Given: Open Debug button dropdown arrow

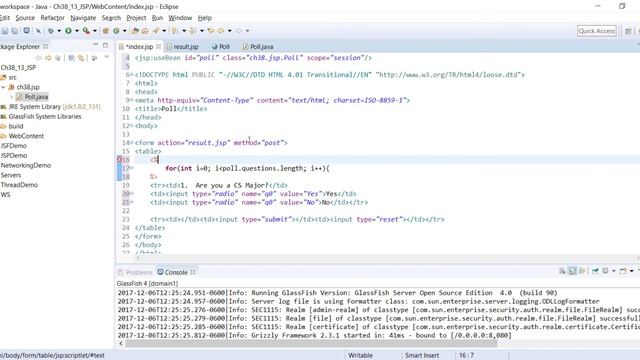Looking at the screenshot, I should click(59, 31).
